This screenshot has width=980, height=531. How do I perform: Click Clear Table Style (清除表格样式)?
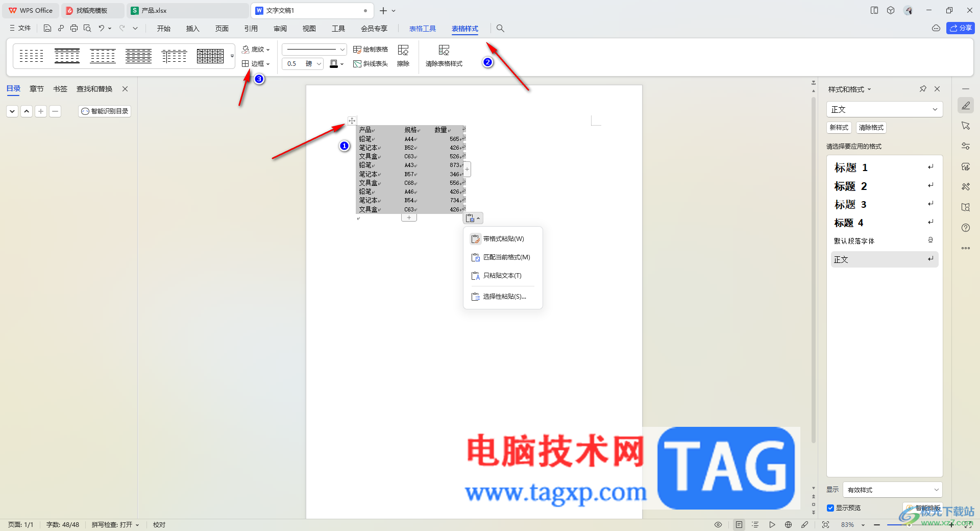coord(444,56)
